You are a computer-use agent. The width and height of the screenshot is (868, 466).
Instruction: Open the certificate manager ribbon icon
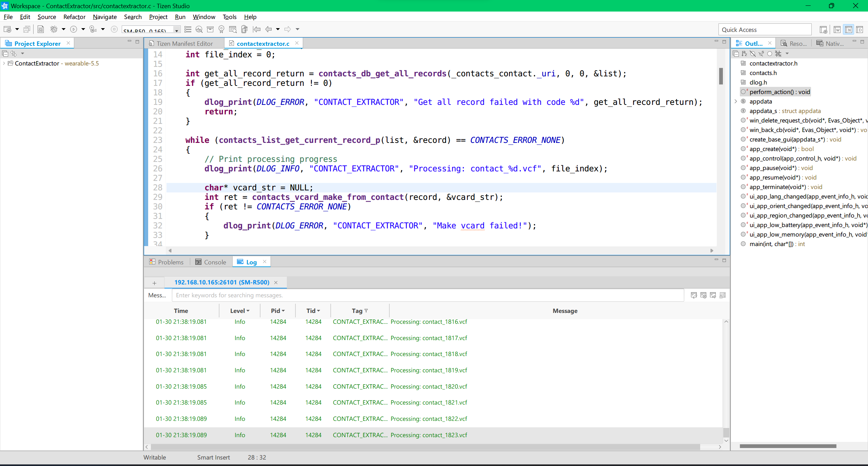coord(221,30)
